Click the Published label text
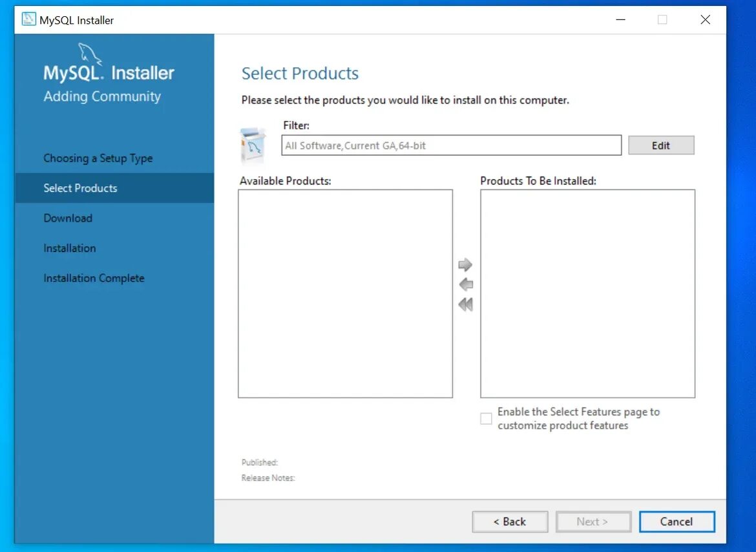 tap(259, 462)
